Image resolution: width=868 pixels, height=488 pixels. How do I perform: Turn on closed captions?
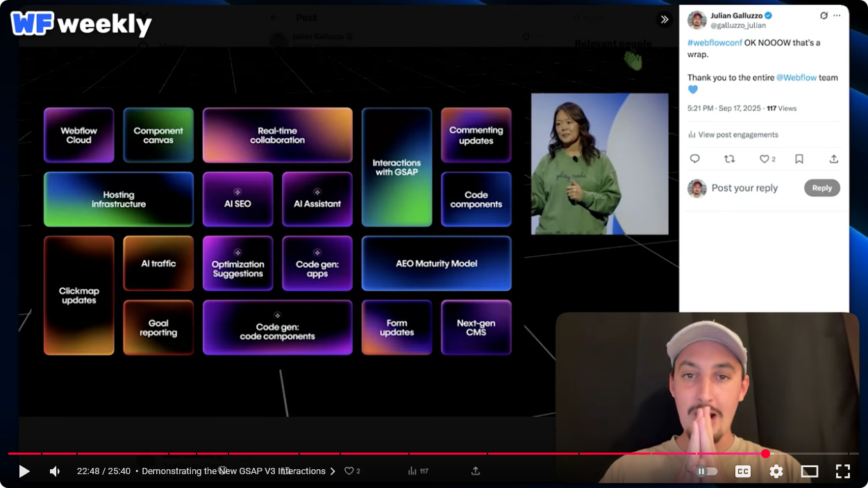(x=743, y=471)
